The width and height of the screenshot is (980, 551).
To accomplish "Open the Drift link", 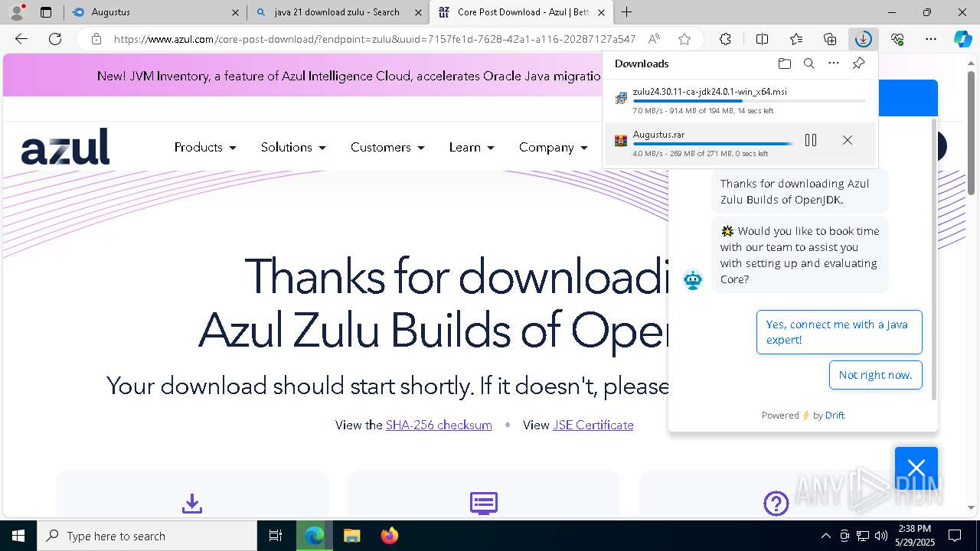I will point(835,416).
